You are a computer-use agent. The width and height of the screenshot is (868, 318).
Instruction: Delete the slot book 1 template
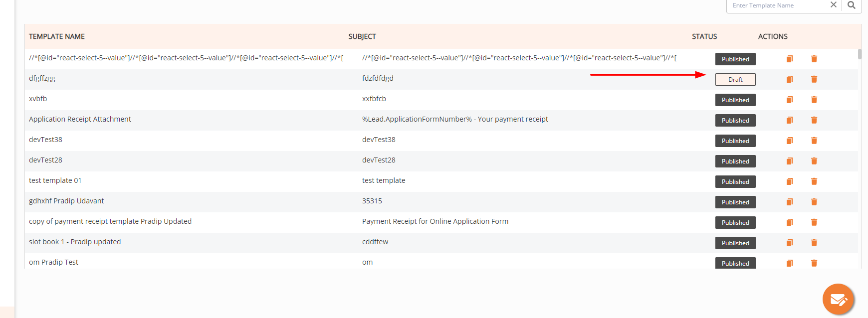coord(814,243)
